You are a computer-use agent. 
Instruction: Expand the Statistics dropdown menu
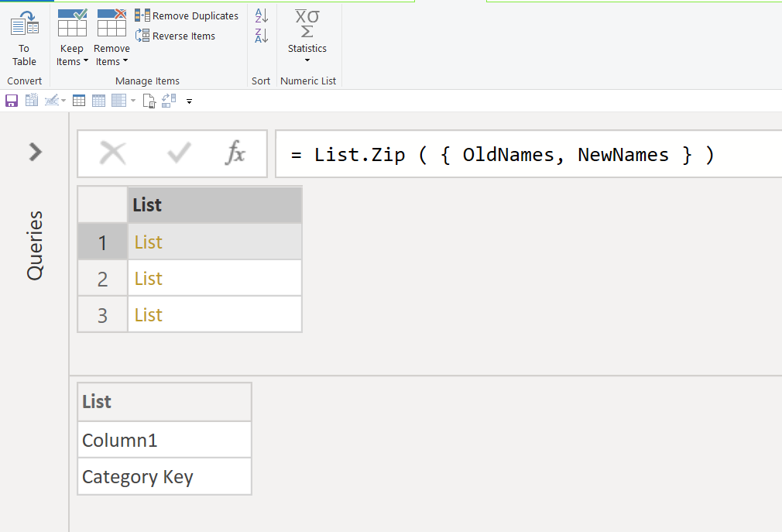click(307, 54)
